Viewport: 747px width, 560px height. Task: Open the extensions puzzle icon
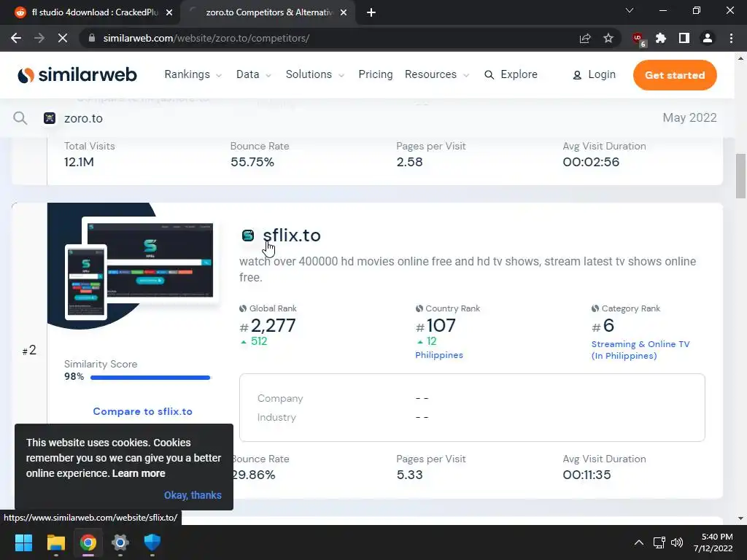coord(661,38)
